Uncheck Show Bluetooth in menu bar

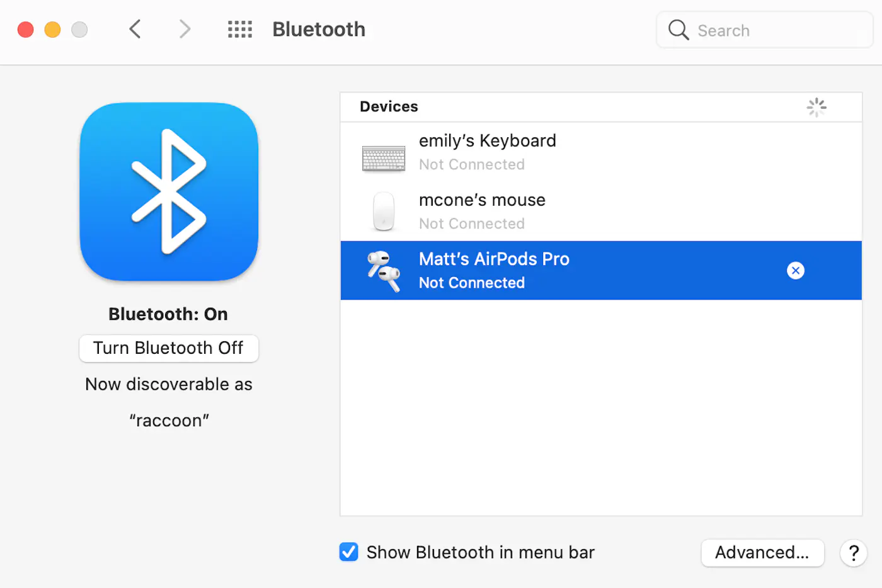pos(348,551)
